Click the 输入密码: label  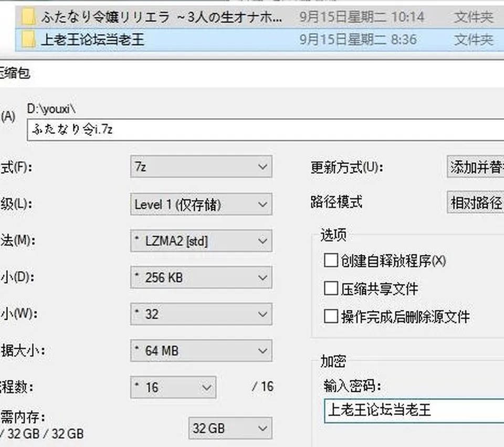pyautogui.click(x=352, y=386)
